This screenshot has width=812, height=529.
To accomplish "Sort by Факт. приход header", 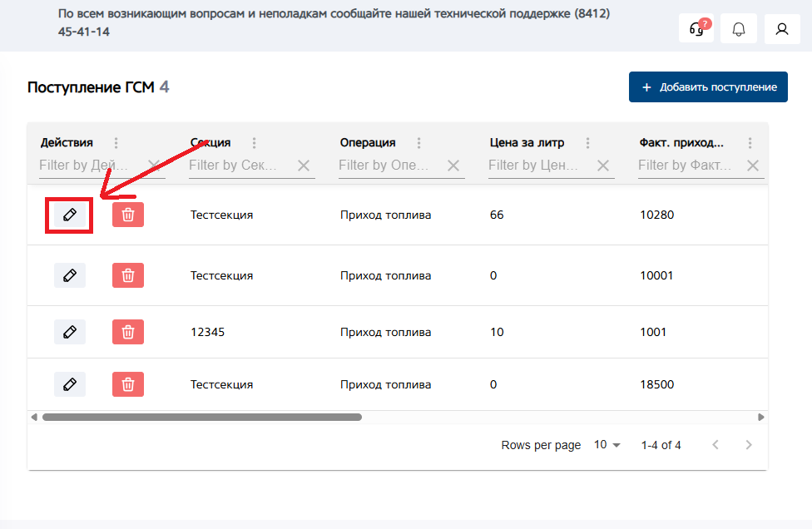I will tap(681, 142).
